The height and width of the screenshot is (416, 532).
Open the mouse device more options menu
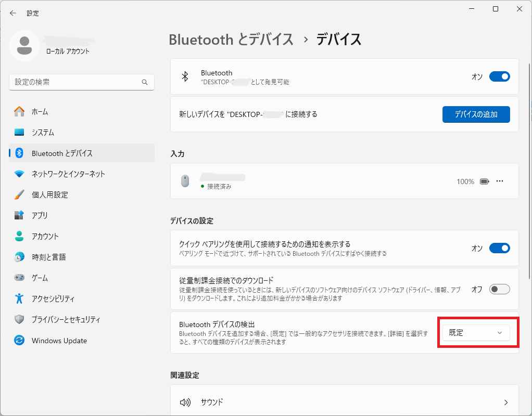[500, 181]
